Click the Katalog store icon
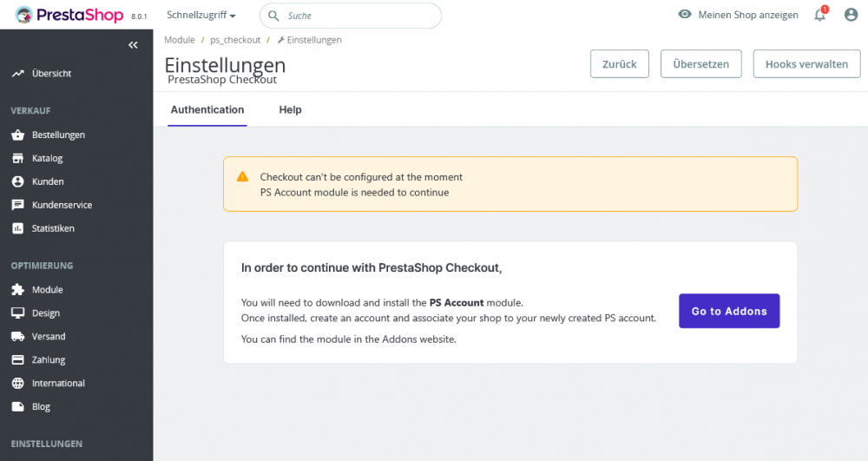Image resolution: width=868 pixels, height=461 pixels. [17, 159]
